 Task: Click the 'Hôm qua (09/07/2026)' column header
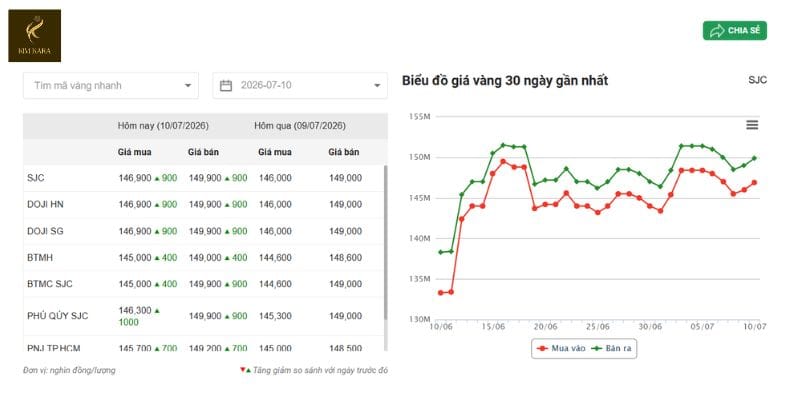300,126
